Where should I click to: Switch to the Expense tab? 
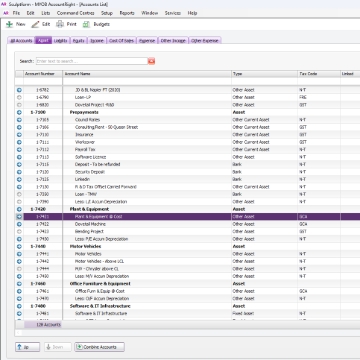click(147, 41)
